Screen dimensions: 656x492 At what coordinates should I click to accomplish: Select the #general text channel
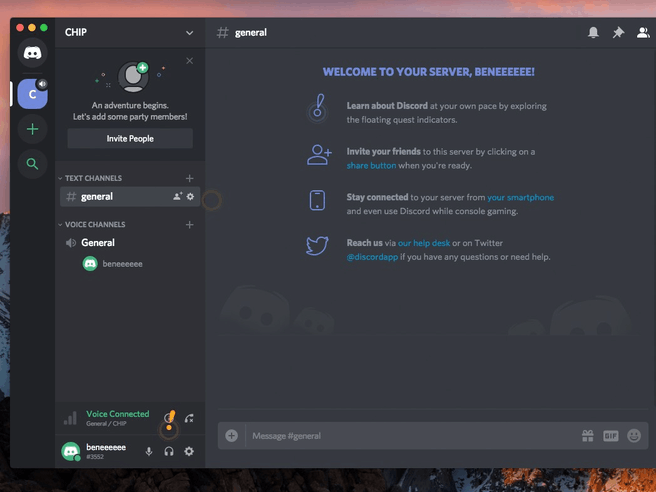click(130, 197)
